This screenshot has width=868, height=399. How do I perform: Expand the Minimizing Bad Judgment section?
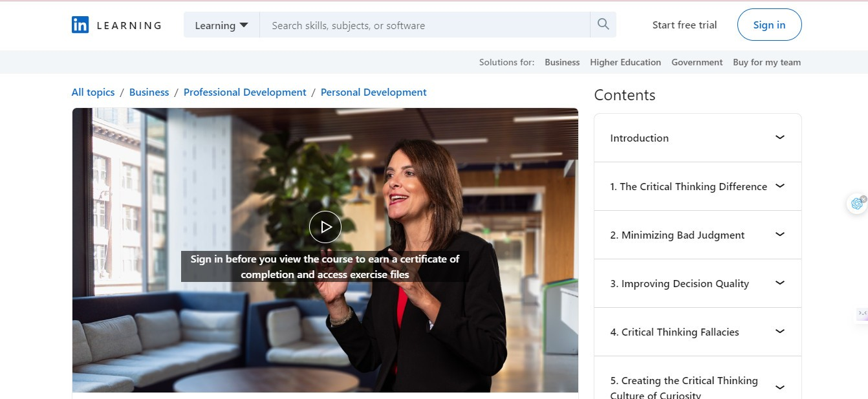click(x=697, y=235)
